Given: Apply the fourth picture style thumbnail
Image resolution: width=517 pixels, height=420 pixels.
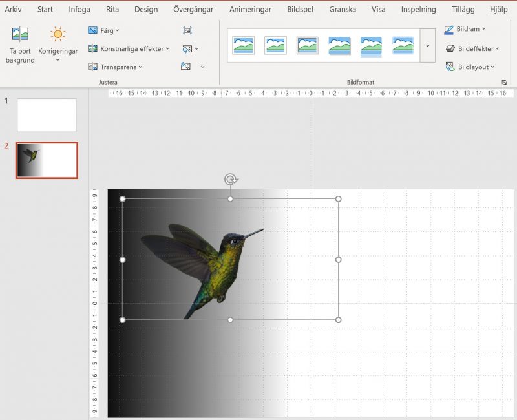Looking at the screenshot, I should click(x=339, y=45).
